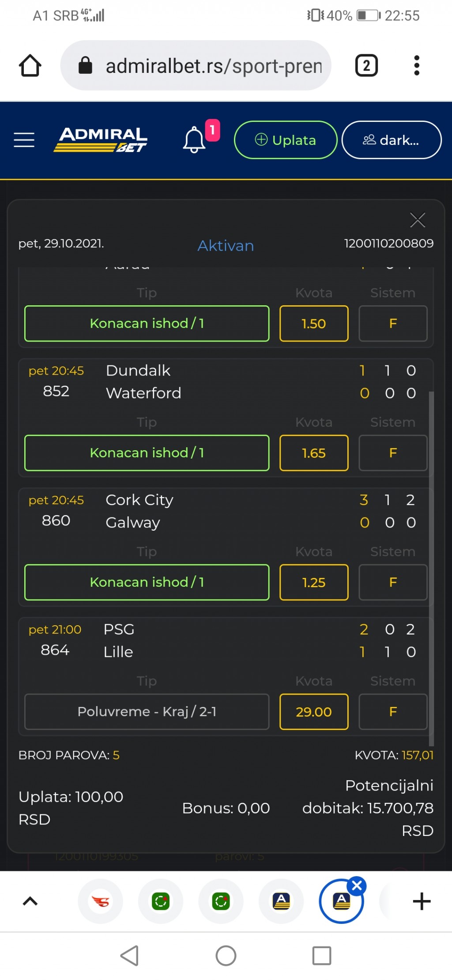Add a new tab with plus icon
Screen dimensions: 452x980
pos(422,901)
